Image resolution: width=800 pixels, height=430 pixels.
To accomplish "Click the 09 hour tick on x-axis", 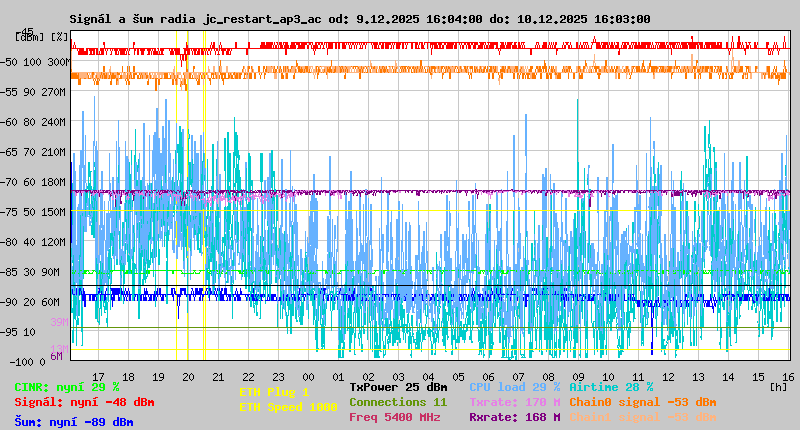I will [578, 376].
